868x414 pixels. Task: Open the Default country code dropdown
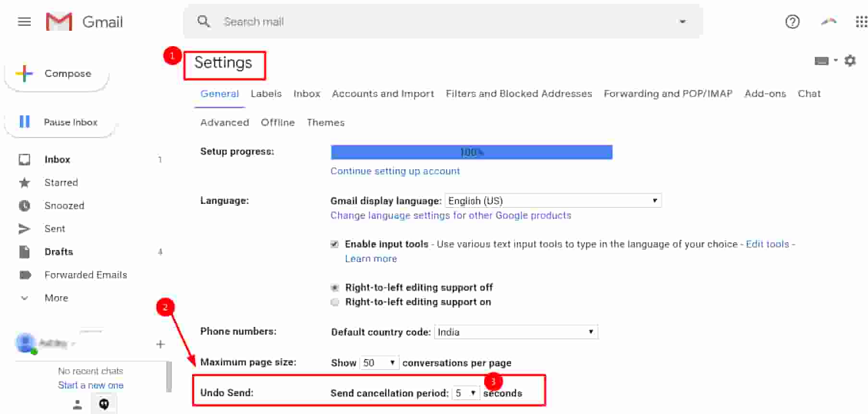click(516, 332)
